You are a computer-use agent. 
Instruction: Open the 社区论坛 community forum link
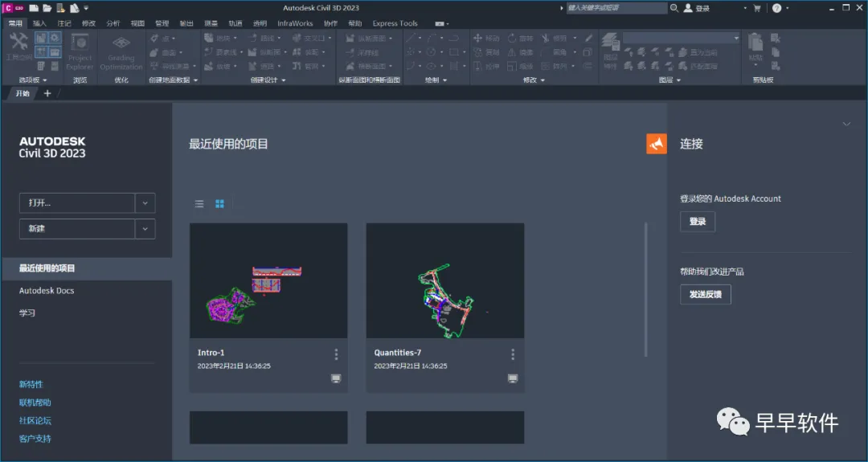[35, 420]
